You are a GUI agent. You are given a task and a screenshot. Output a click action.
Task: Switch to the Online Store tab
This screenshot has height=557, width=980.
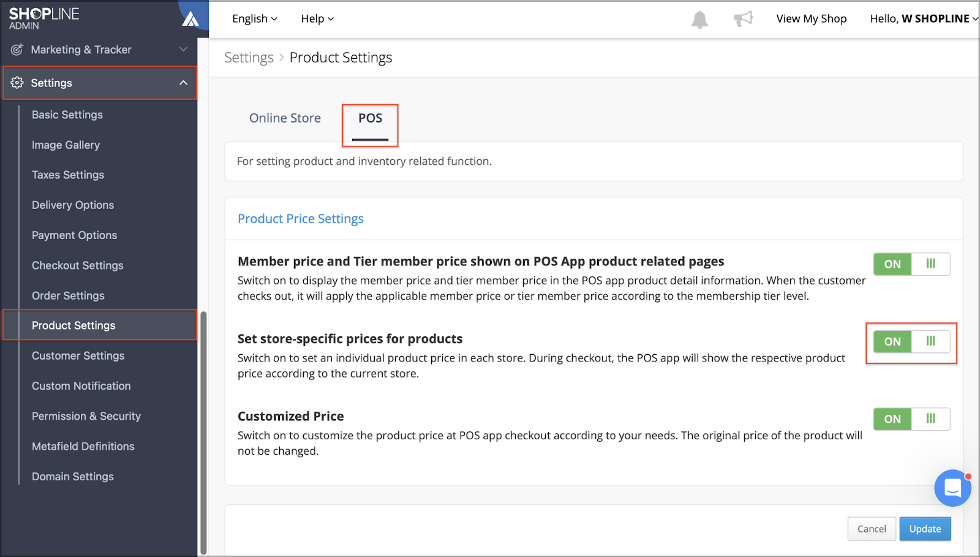click(285, 118)
